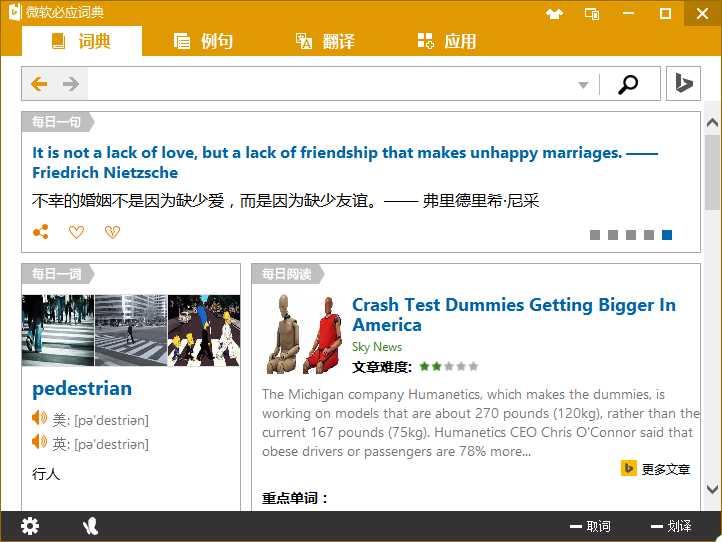Click the Sky News source link
This screenshot has height=542, width=722.
coord(377,347)
